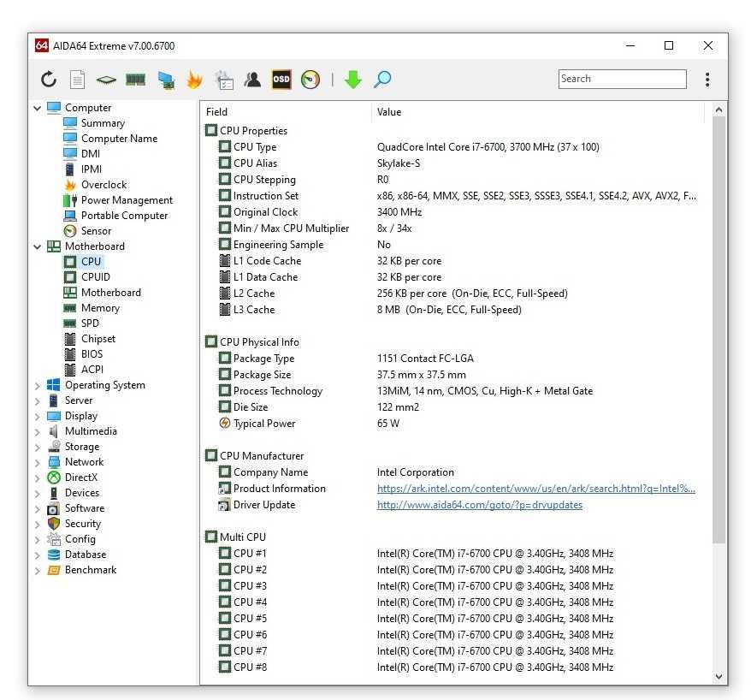Click the magnifier search icon

click(x=382, y=80)
